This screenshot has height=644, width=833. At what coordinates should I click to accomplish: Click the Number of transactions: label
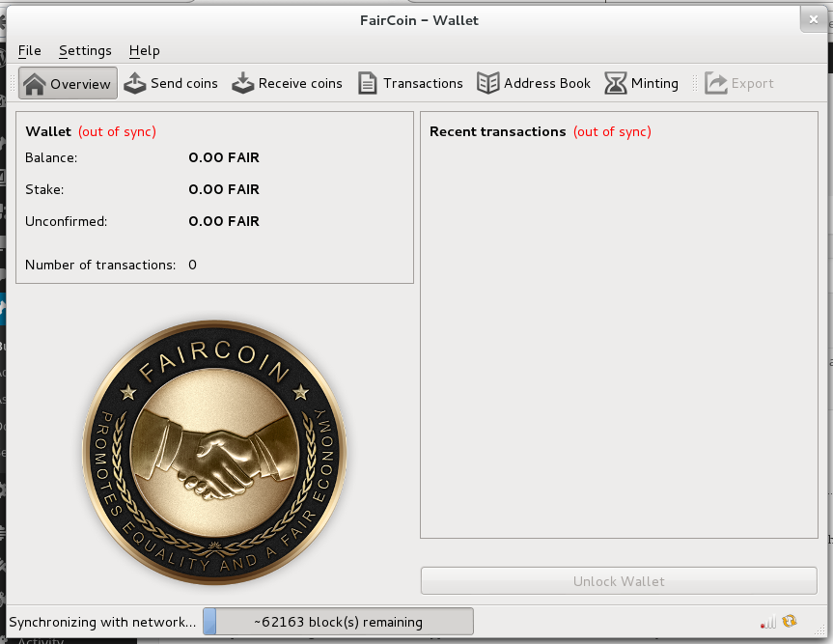100,265
